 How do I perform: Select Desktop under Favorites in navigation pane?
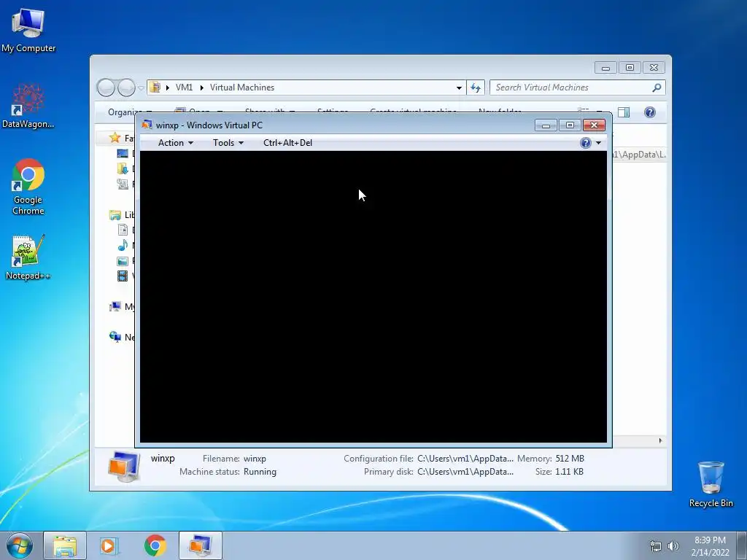click(125, 153)
